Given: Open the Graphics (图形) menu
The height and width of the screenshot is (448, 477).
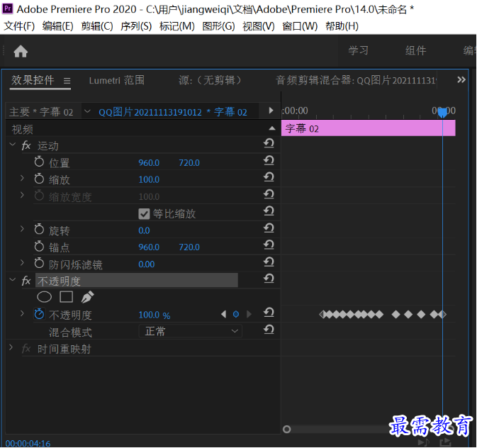Looking at the screenshot, I should tap(218, 26).
